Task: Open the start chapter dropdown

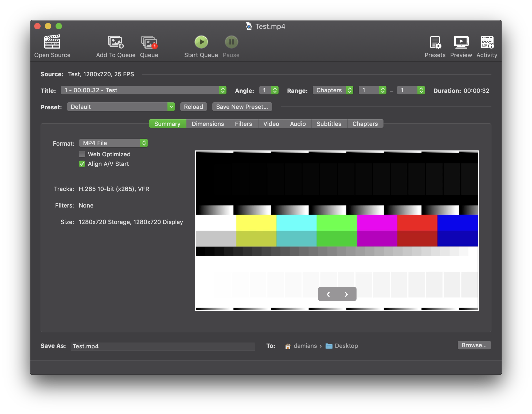Action: (x=373, y=90)
